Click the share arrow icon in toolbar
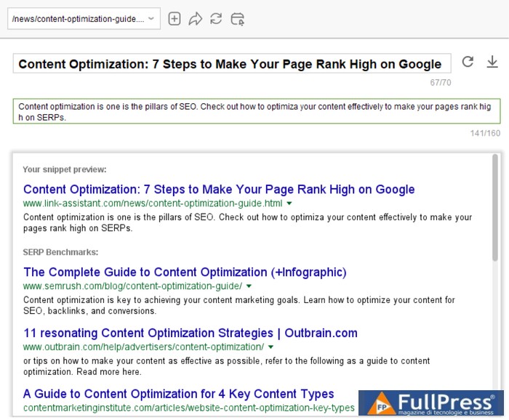Image resolution: width=509 pixels, height=420 pixels. [195, 19]
